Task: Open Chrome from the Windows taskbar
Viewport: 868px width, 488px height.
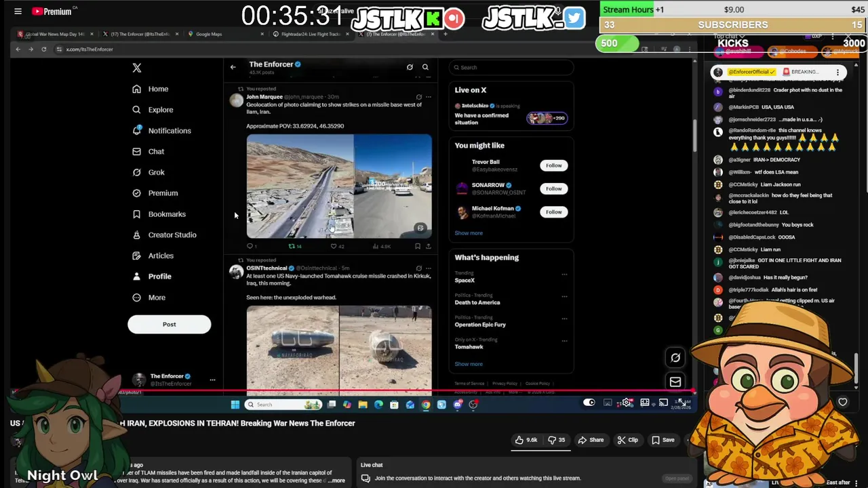Action: click(x=425, y=405)
